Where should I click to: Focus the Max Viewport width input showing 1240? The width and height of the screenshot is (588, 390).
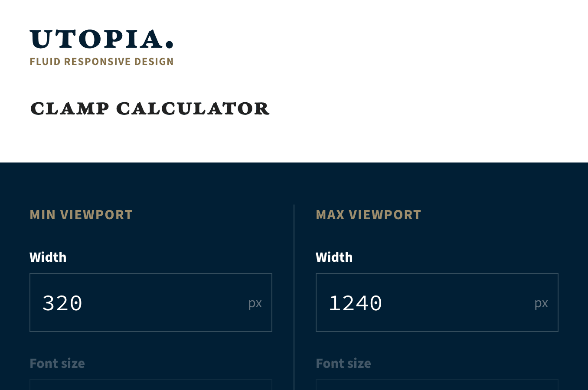coord(437,302)
